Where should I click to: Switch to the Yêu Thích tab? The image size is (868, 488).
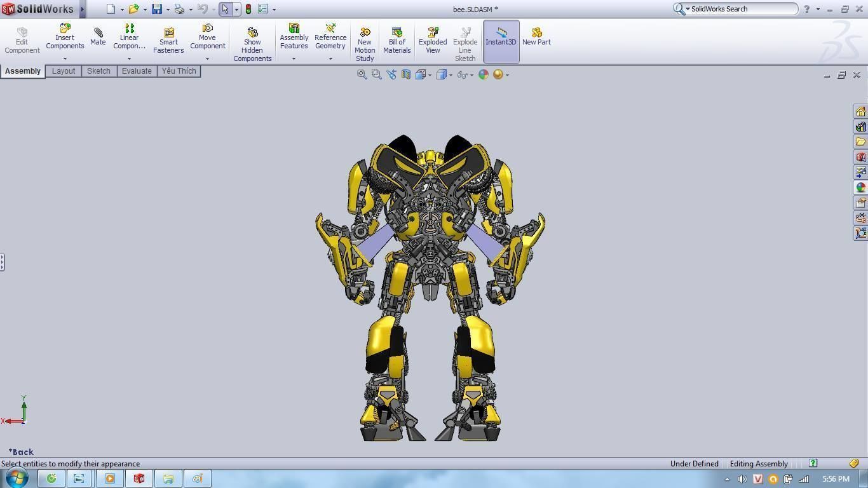pyautogui.click(x=179, y=71)
